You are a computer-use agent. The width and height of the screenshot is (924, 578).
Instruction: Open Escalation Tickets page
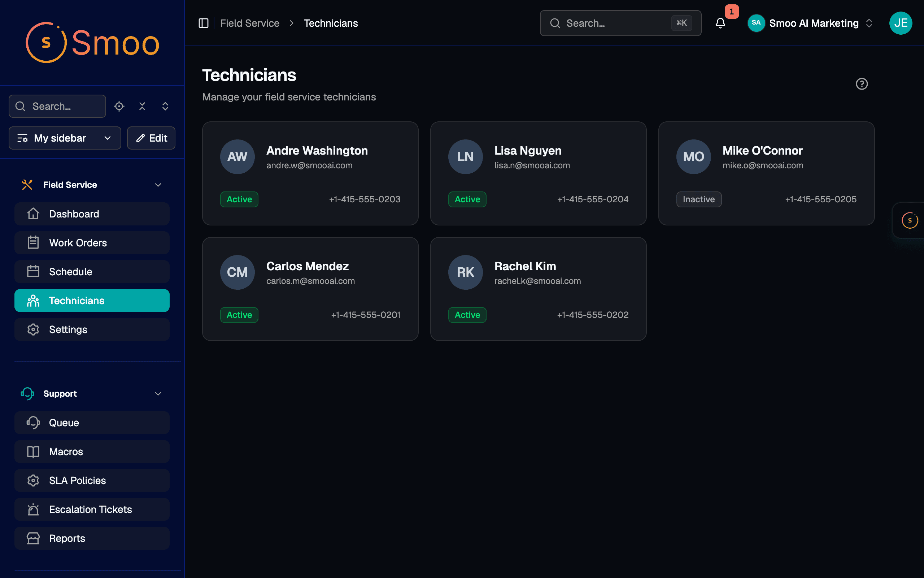click(x=92, y=510)
